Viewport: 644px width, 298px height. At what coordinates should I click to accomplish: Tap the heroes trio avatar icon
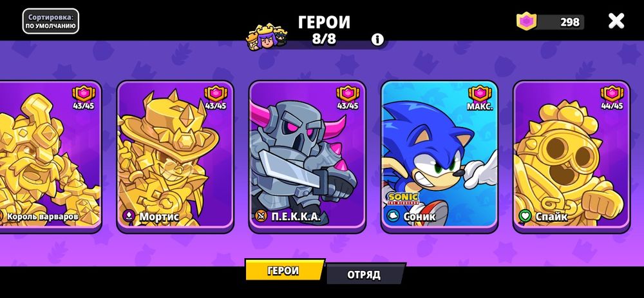pos(266,36)
